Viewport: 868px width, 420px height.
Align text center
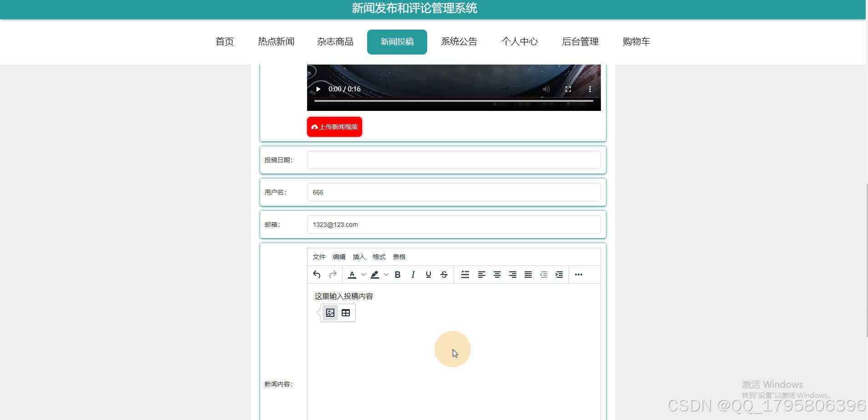pyautogui.click(x=497, y=275)
